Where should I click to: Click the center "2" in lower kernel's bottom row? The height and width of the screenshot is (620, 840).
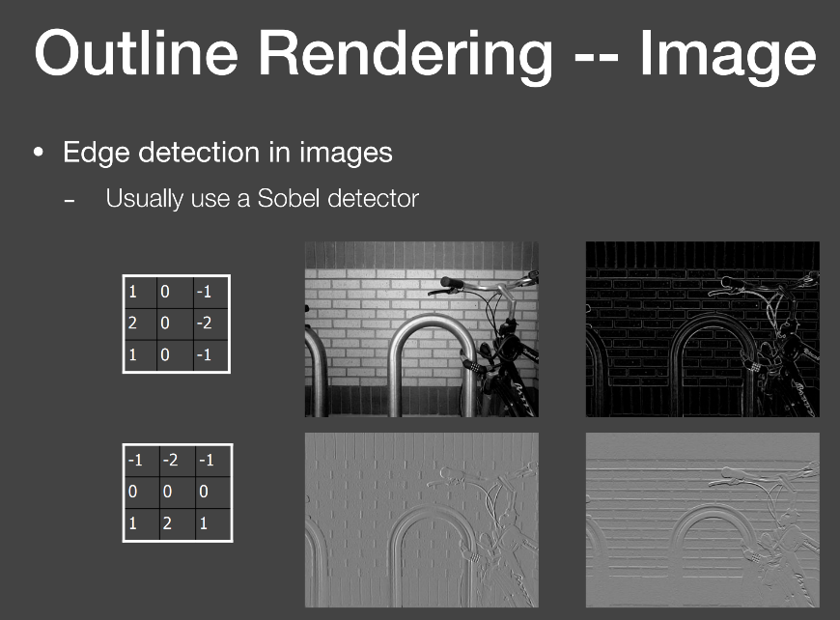point(167,523)
